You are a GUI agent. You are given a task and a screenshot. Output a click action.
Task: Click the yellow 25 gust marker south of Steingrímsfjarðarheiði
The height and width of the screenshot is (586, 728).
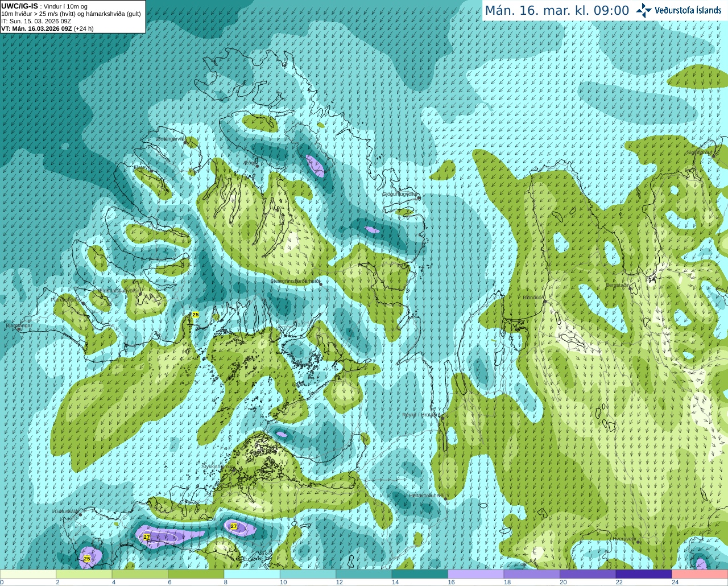point(196,315)
